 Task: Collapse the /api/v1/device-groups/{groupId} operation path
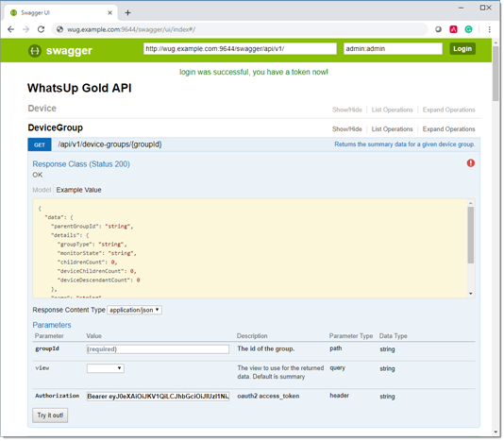coord(109,144)
